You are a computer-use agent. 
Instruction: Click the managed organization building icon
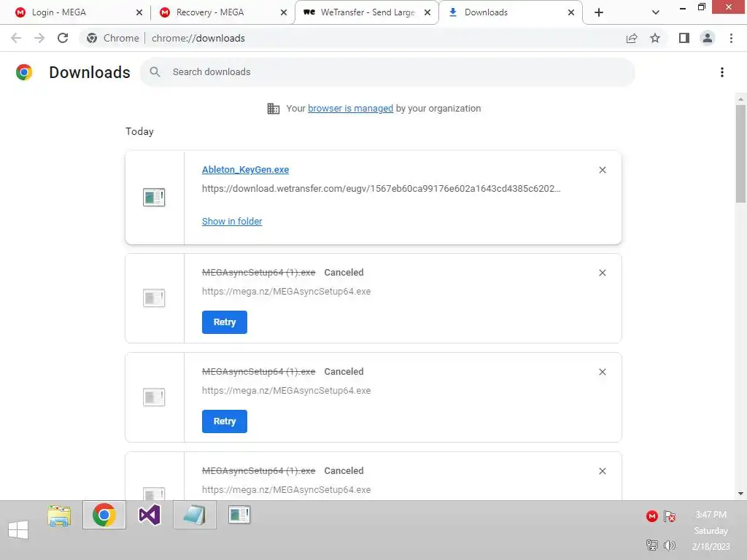click(x=274, y=109)
